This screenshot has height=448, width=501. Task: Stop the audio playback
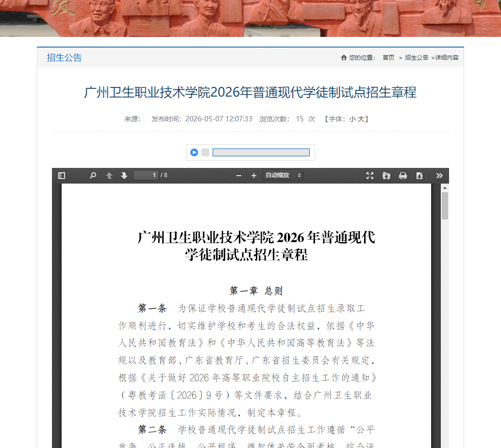pyautogui.click(x=205, y=152)
